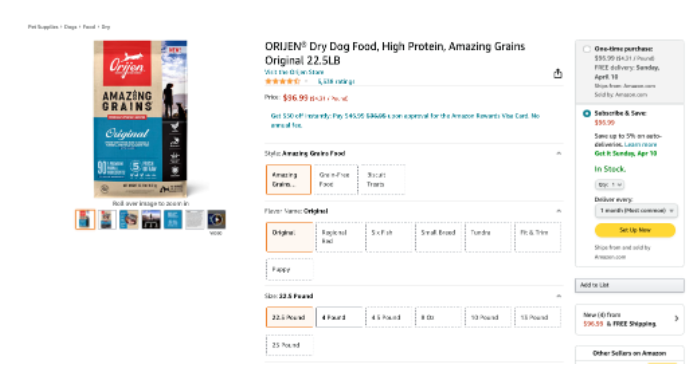Viewport: 696px width, 374px height.
Task: Select the Six Fish flavor option
Action: (389, 237)
